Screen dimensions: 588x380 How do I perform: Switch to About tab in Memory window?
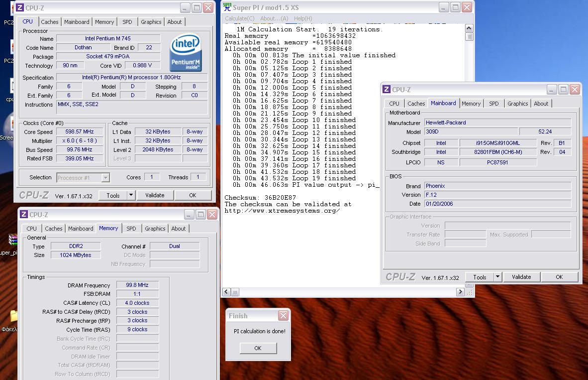pos(179,229)
